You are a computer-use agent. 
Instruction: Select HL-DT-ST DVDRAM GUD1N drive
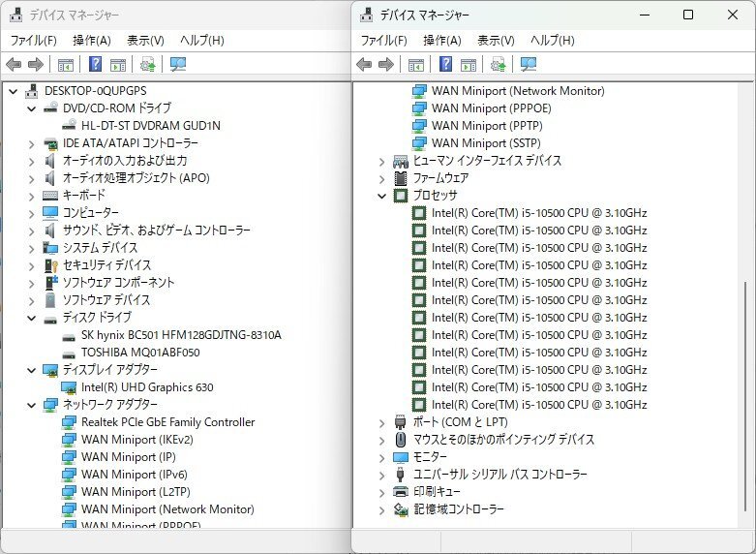pos(150,126)
